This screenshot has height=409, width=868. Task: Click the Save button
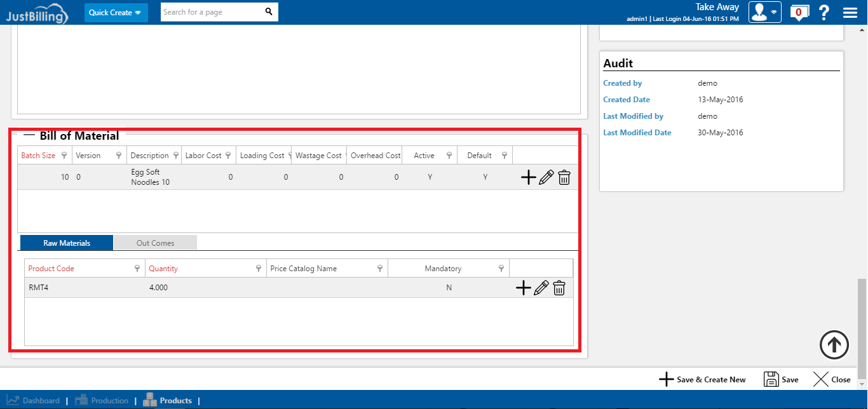coord(781,380)
